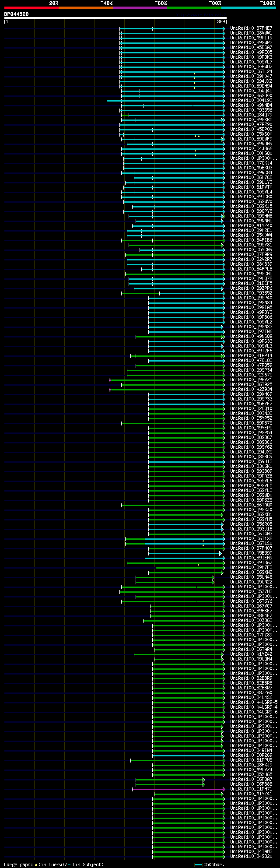This screenshot has width=280, height=868.
Task: Select label UniRef100_Q8SBC7
Action: pos(251,437)
